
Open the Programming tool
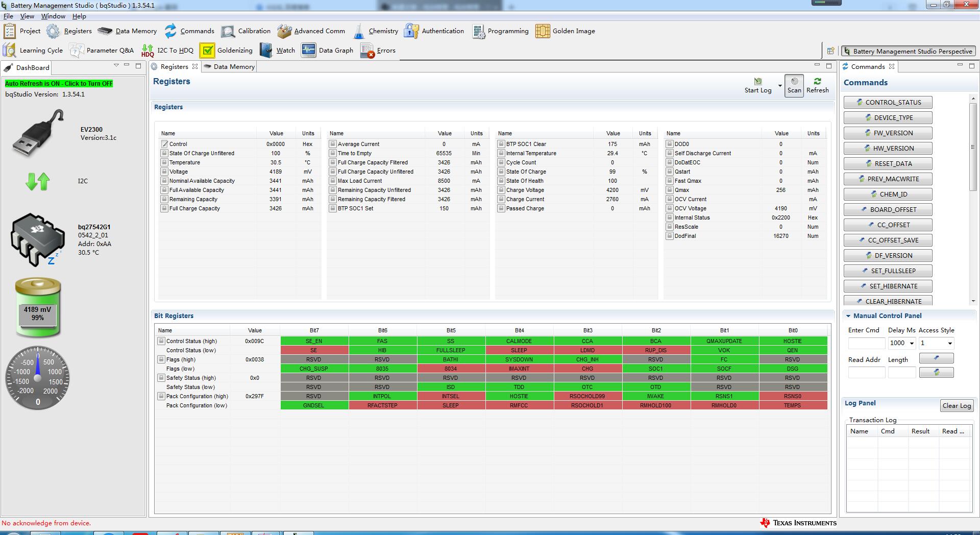pyautogui.click(x=500, y=31)
